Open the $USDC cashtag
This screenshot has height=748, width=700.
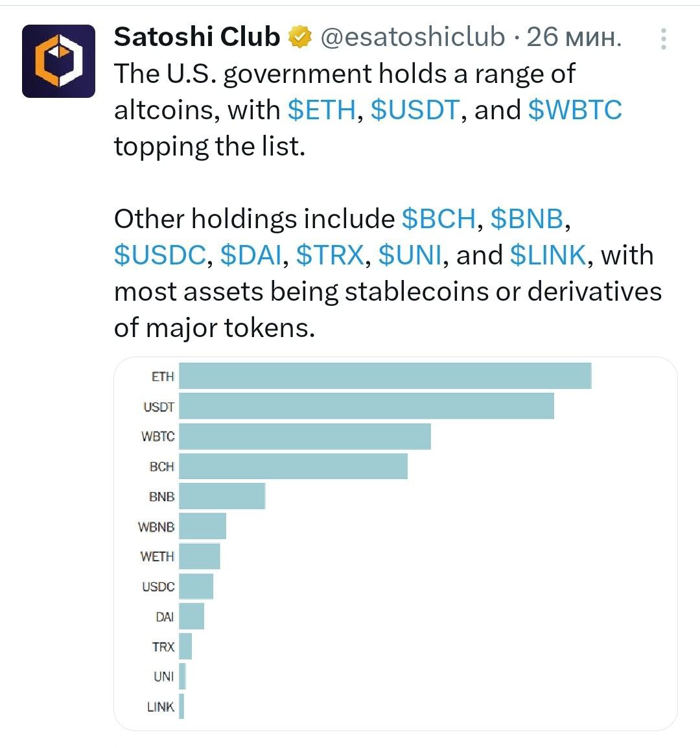[x=160, y=255]
